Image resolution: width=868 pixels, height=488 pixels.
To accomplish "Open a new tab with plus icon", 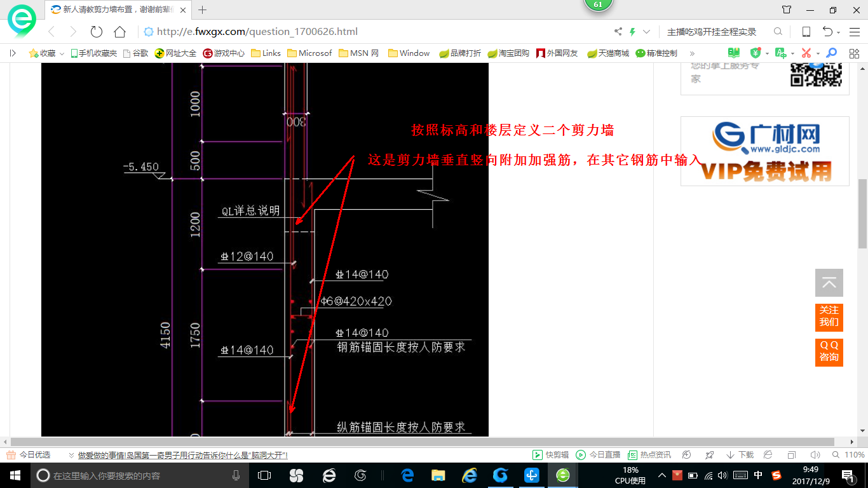I will (203, 10).
